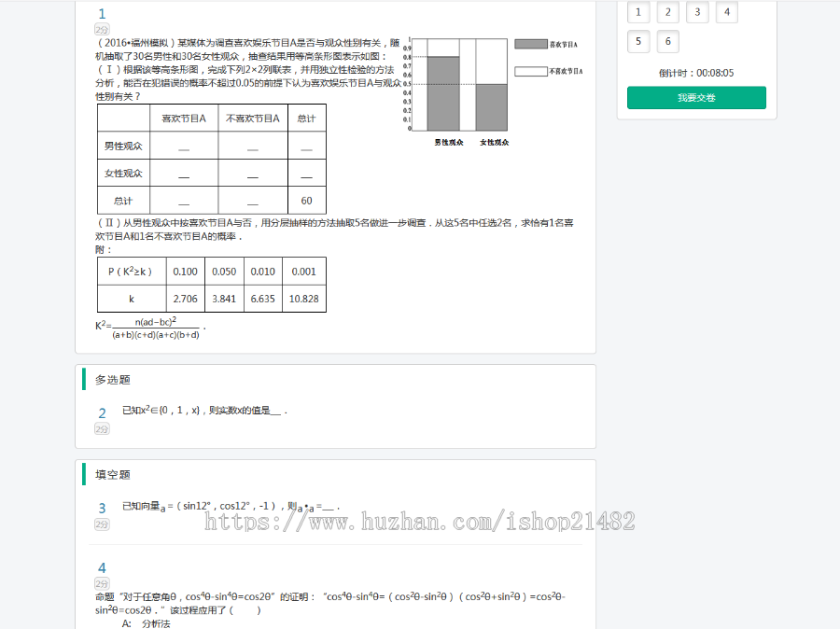The height and width of the screenshot is (629, 840).
Task: Select option A: 分析法
Action: 147,623
